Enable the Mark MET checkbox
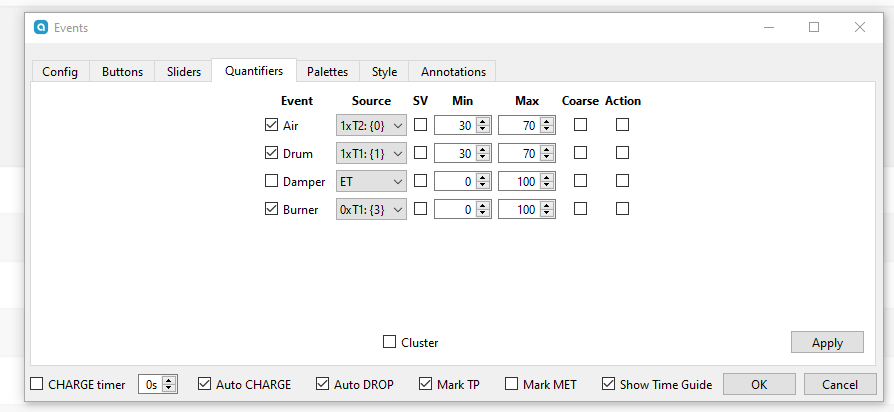This screenshot has width=894, height=412. pos(511,384)
